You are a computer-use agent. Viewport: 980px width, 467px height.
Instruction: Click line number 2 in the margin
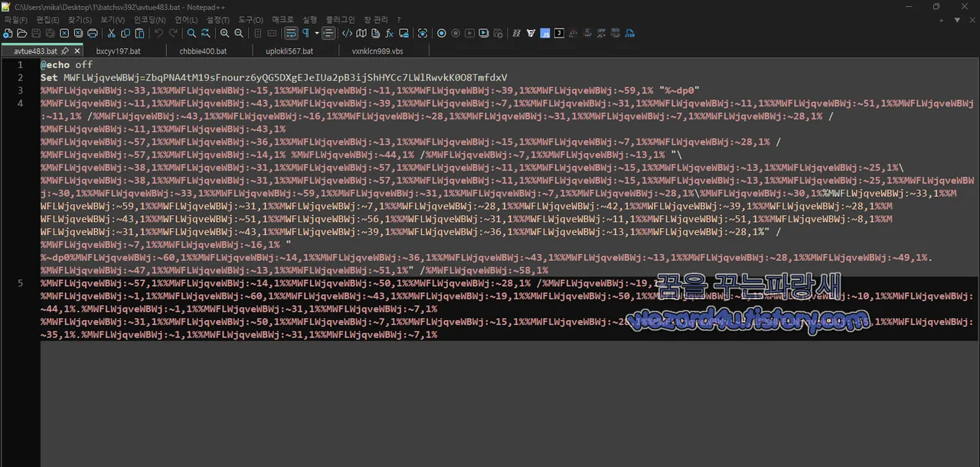(x=21, y=77)
